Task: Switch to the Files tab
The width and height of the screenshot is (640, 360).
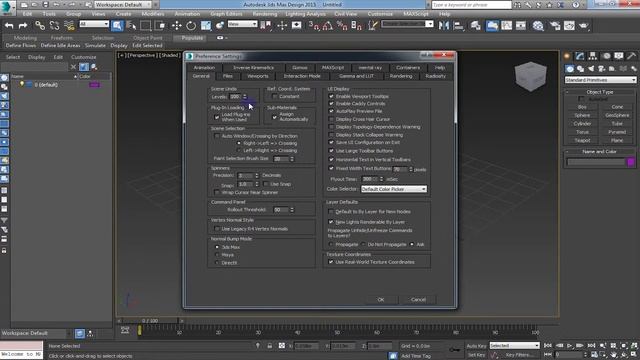Action: click(227, 76)
